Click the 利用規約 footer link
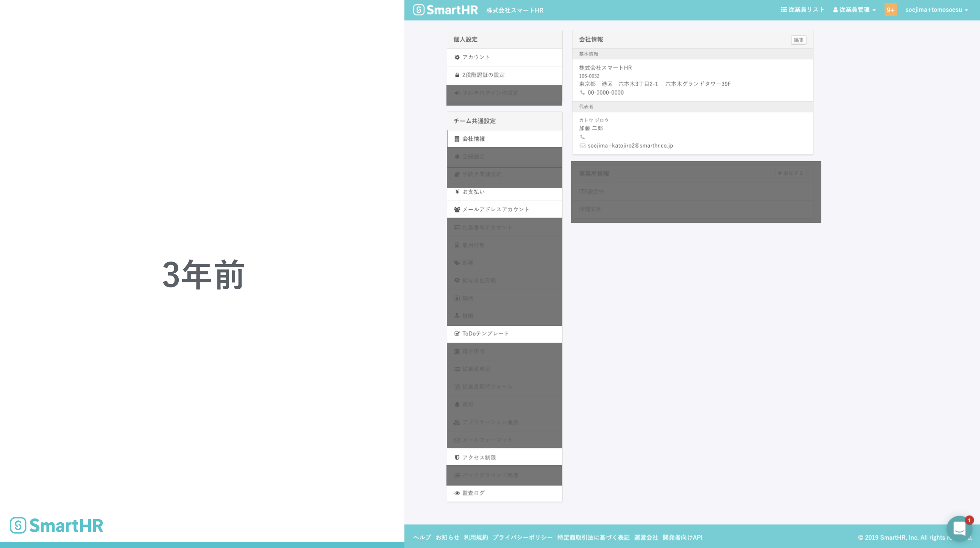Screen dimensions: 980x548 click(476, 537)
